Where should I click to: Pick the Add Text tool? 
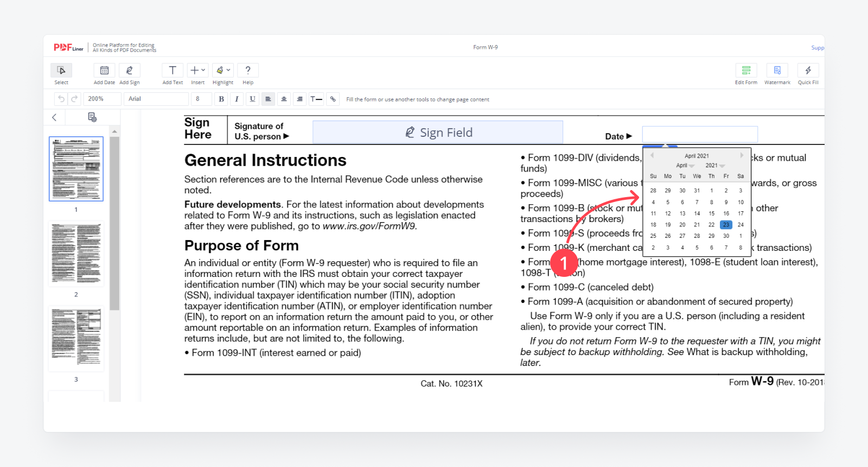173,70
